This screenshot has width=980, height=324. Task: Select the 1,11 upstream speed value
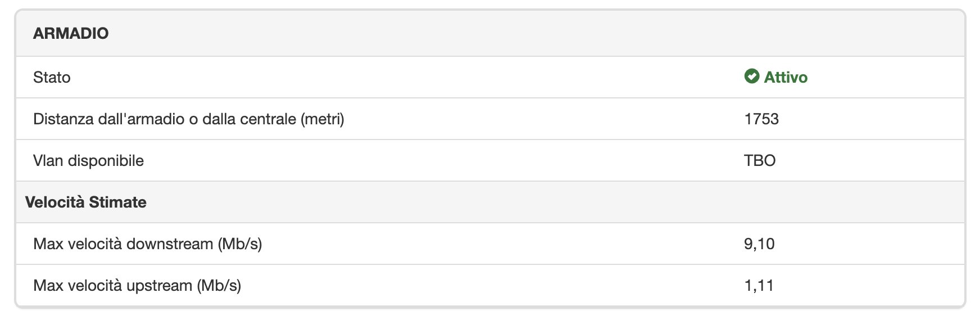click(x=759, y=285)
